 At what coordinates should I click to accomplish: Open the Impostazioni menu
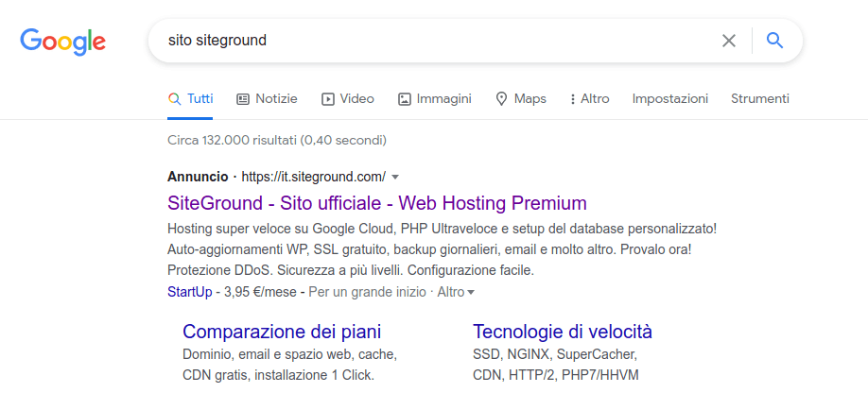[x=669, y=99]
